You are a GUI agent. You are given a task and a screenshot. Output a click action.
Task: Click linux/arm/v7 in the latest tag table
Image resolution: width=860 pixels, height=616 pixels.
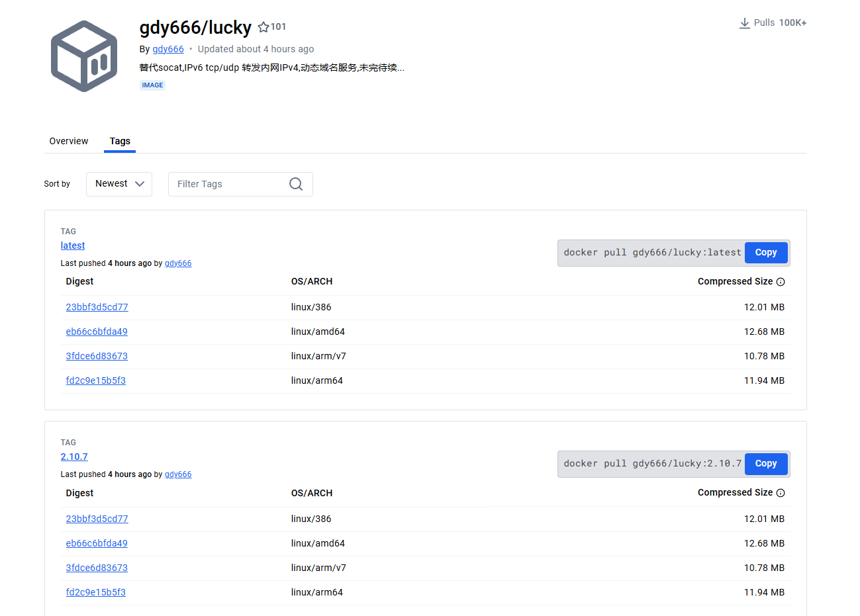pyautogui.click(x=318, y=356)
